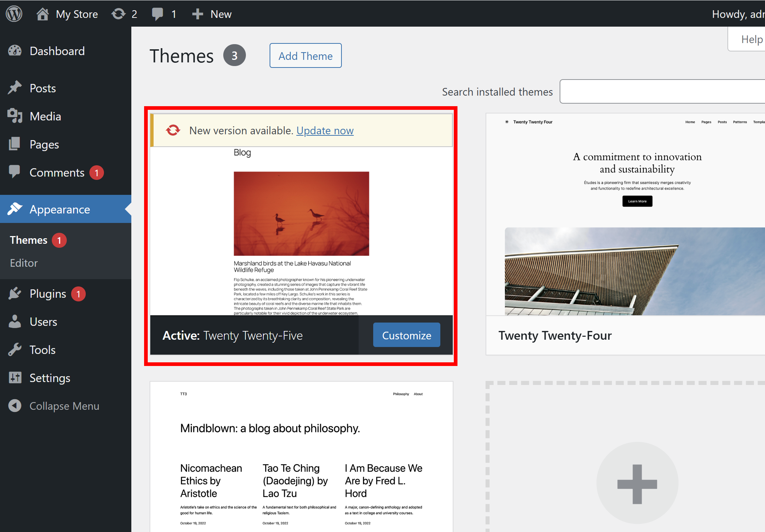Select Editor under Appearance submenu

24,263
